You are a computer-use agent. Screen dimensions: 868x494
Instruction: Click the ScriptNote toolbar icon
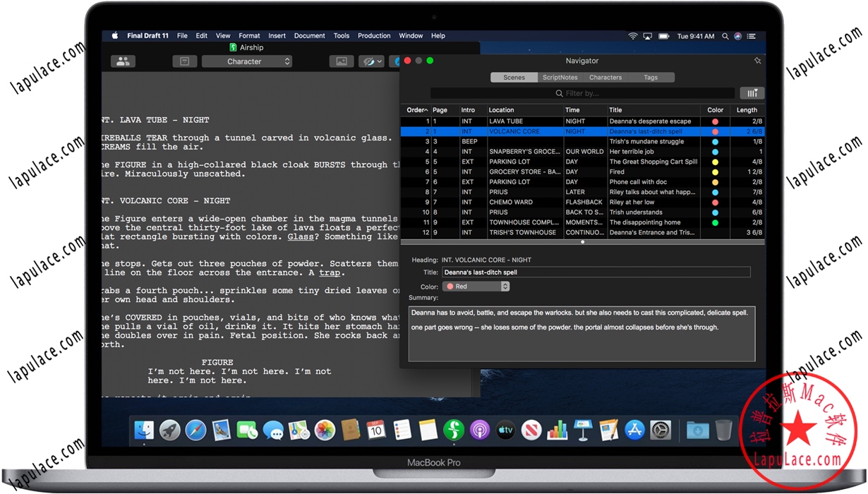185,61
